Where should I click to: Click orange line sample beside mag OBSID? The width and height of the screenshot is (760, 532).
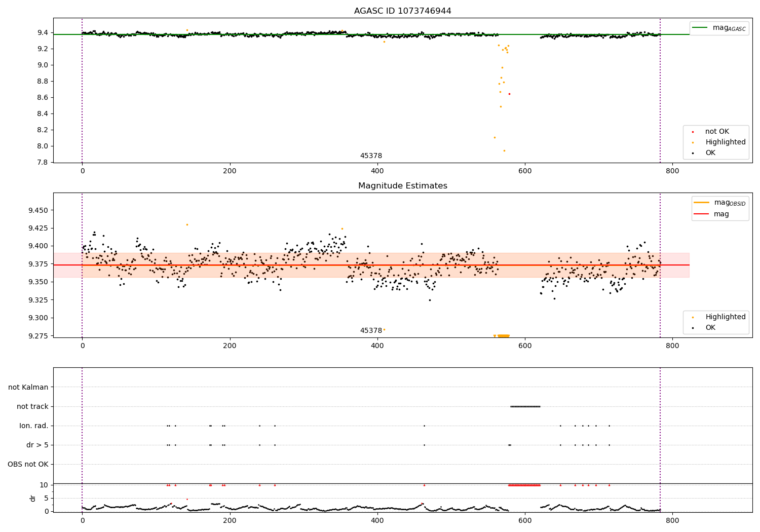pyautogui.click(x=701, y=202)
